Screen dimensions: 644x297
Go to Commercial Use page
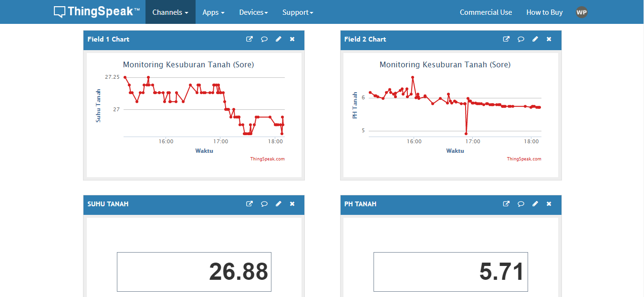pyautogui.click(x=486, y=12)
